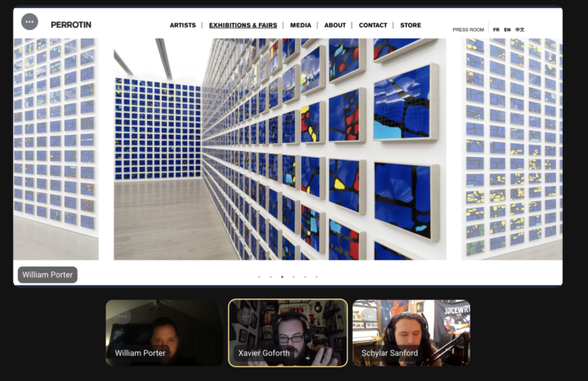Open the CONTACT menu item

point(372,25)
